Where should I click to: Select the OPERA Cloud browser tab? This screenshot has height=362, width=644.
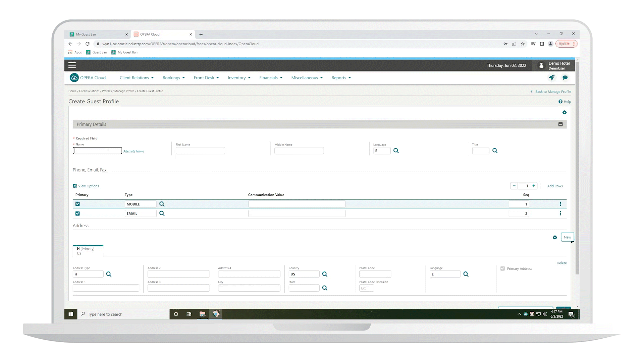coord(163,34)
